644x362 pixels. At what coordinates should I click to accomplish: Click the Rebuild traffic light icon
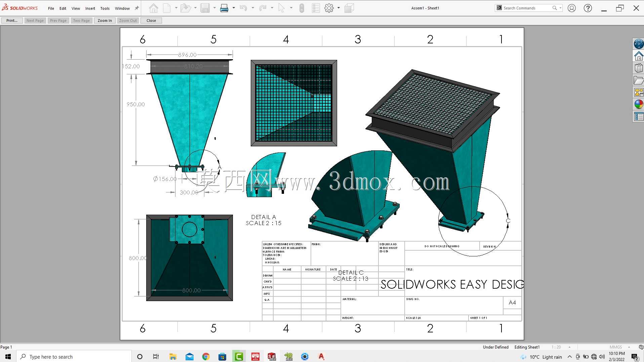(301, 8)
